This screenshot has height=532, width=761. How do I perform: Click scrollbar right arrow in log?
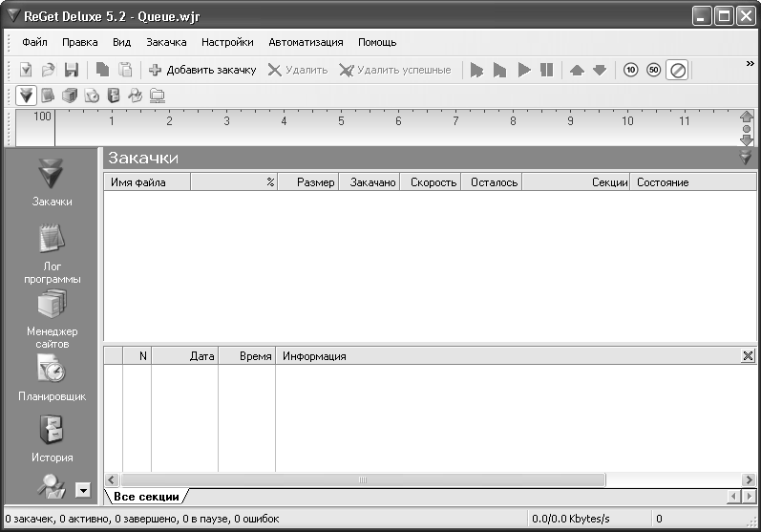pyautogui.click(x=749, y=480)
